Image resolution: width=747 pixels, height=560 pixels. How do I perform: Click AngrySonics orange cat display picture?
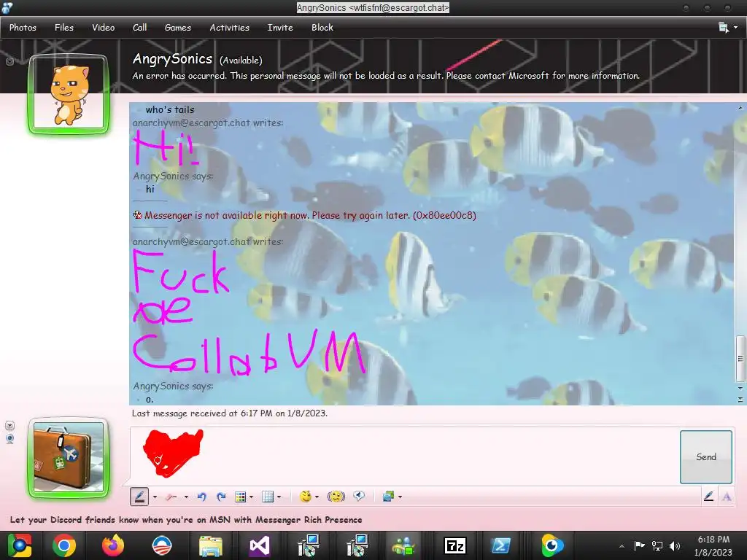tap(69, 94)
